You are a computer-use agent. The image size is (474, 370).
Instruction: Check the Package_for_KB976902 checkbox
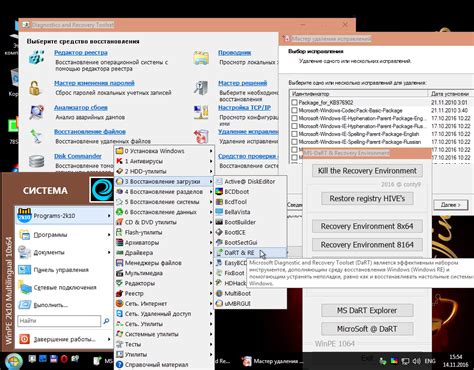[294, 103]
